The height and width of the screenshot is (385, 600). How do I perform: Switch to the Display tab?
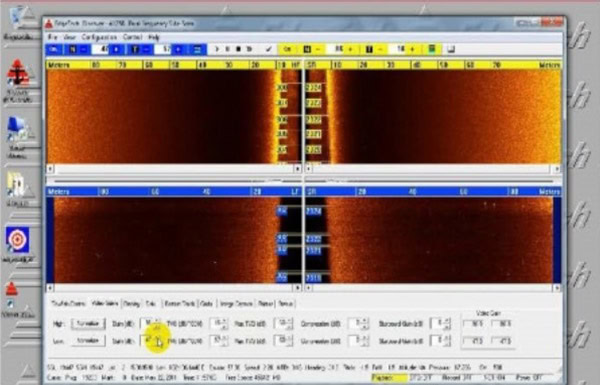click(131, 304)
